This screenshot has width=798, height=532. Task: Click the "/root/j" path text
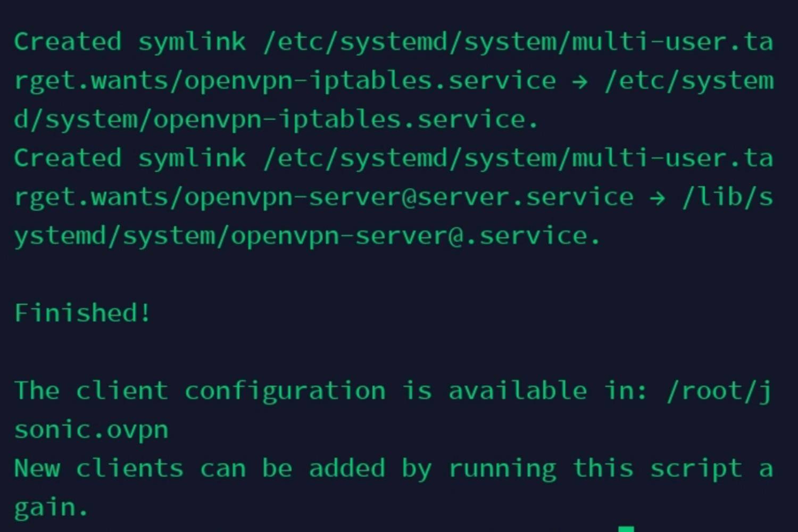click(719, 391)
